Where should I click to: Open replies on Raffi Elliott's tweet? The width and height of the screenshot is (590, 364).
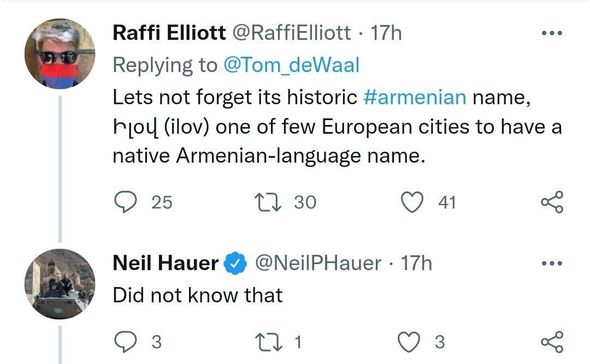click(125, 202)
